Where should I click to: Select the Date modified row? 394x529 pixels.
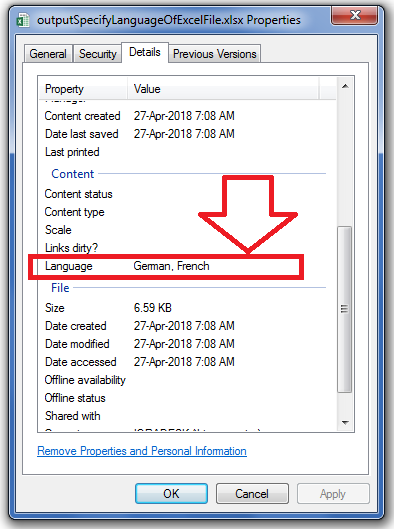185,344
